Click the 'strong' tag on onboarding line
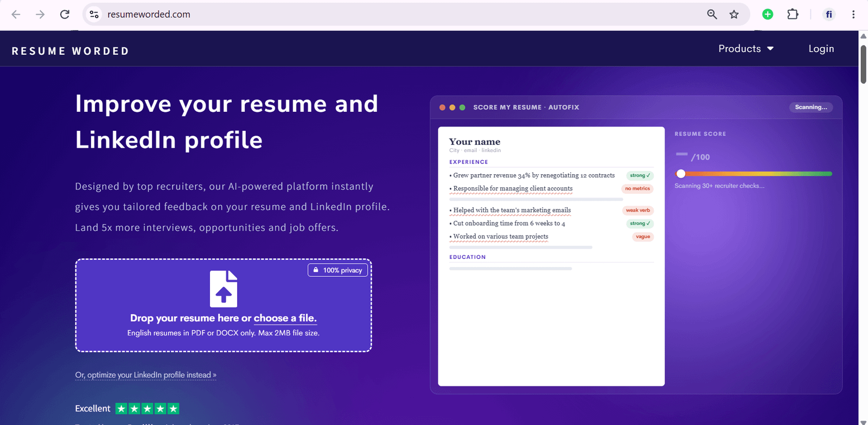Screen dimensions: 868x425 tap(640, 223)
